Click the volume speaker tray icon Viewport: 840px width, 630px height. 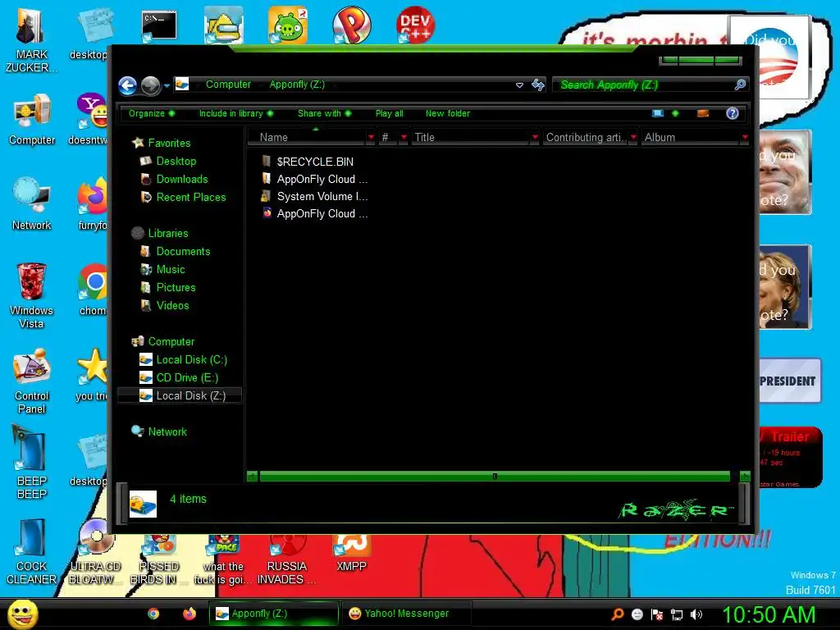pos(696,614)
